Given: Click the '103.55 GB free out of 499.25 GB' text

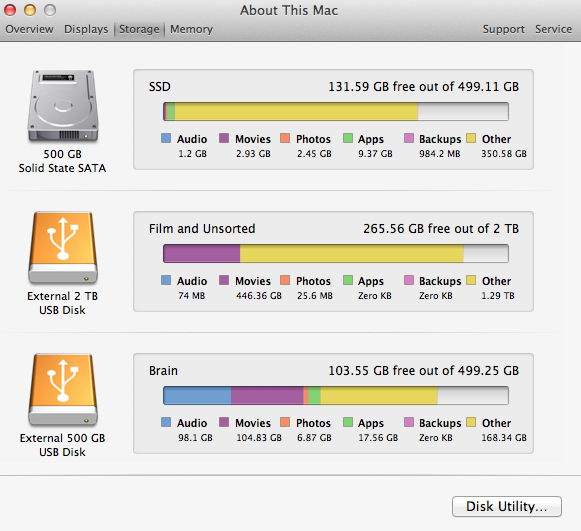Looking at the screenshot, I should pyautogui.click(x=424, y=371).
